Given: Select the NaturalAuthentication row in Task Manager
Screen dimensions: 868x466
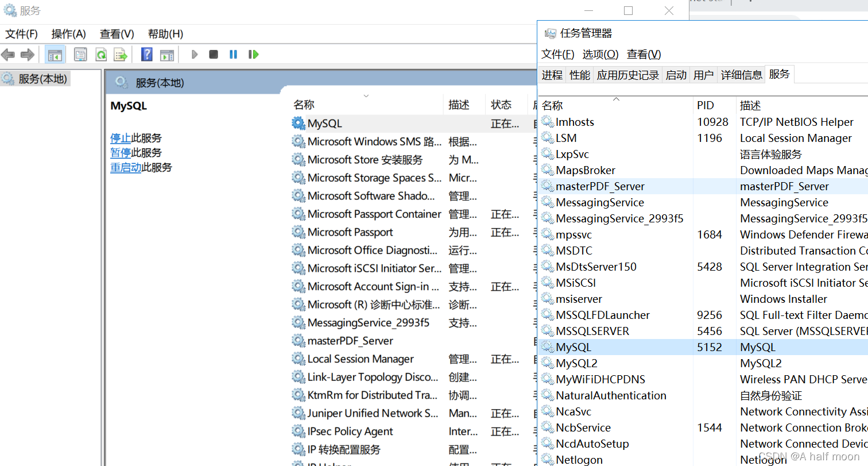Looking at the screenshot, I should pyautogui.click(x=703, y=395).
